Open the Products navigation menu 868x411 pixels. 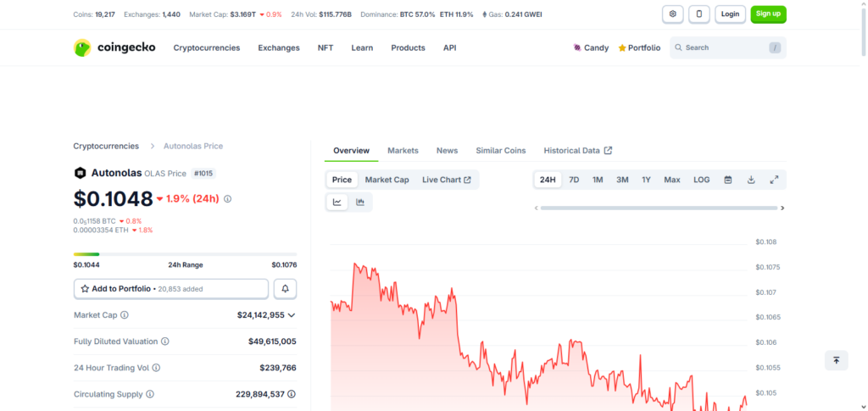click(x=408, y=48)
